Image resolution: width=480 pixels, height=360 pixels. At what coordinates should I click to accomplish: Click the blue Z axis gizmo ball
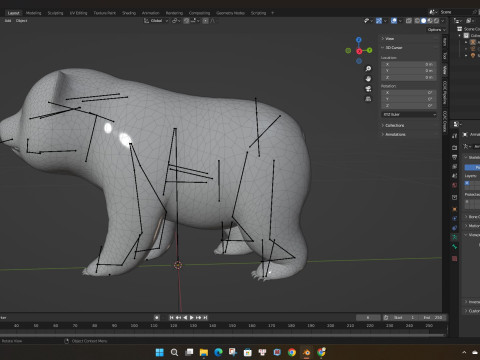pos(359,40)
